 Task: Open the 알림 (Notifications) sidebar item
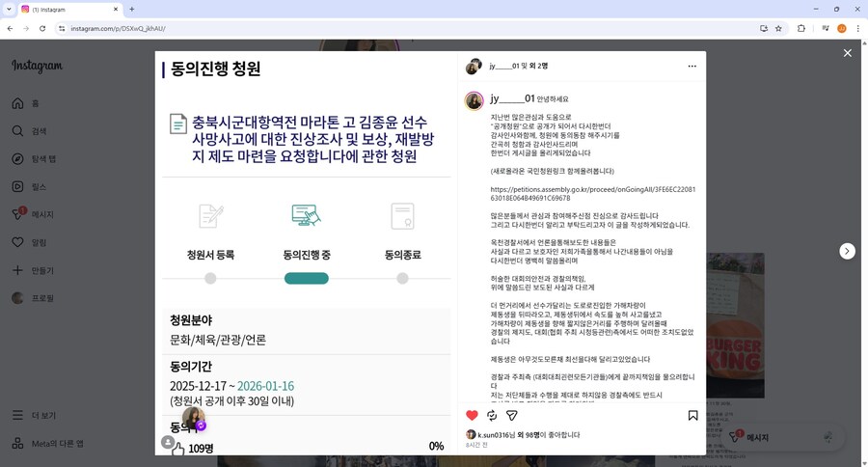click(x=29, y=242)
